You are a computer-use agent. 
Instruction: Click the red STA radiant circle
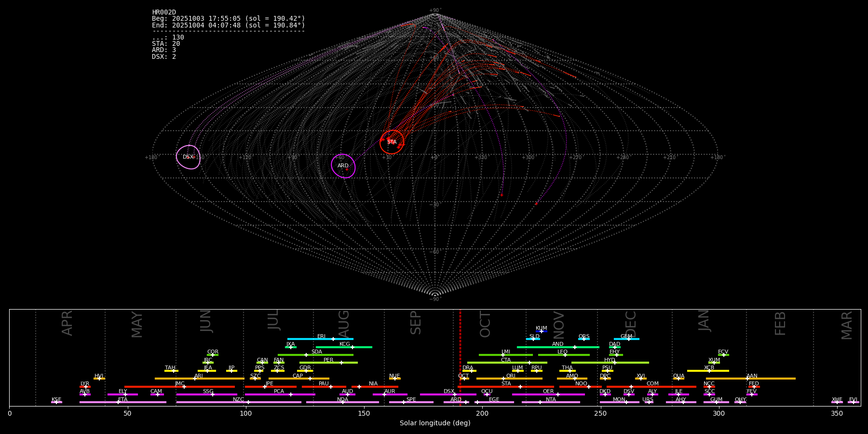(392, 142)
